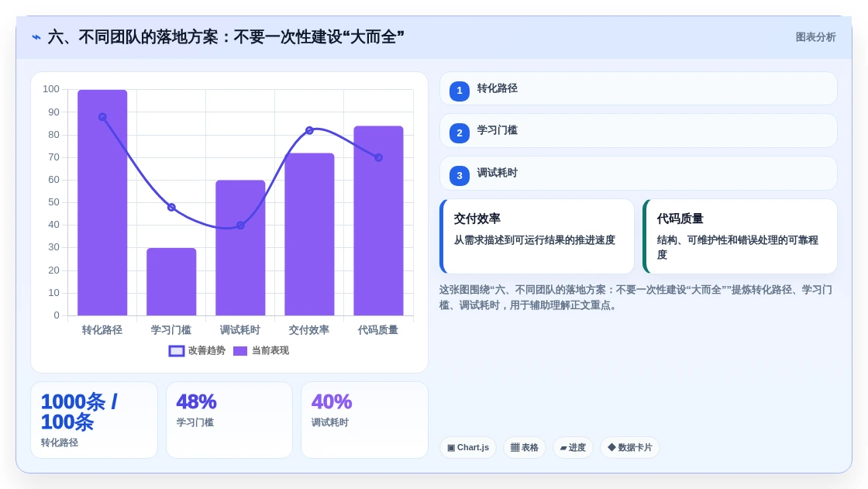This screenshot has height=489, width=868.
Task: Select the 表格 tag chip
Action: click(x=524, y=447)
